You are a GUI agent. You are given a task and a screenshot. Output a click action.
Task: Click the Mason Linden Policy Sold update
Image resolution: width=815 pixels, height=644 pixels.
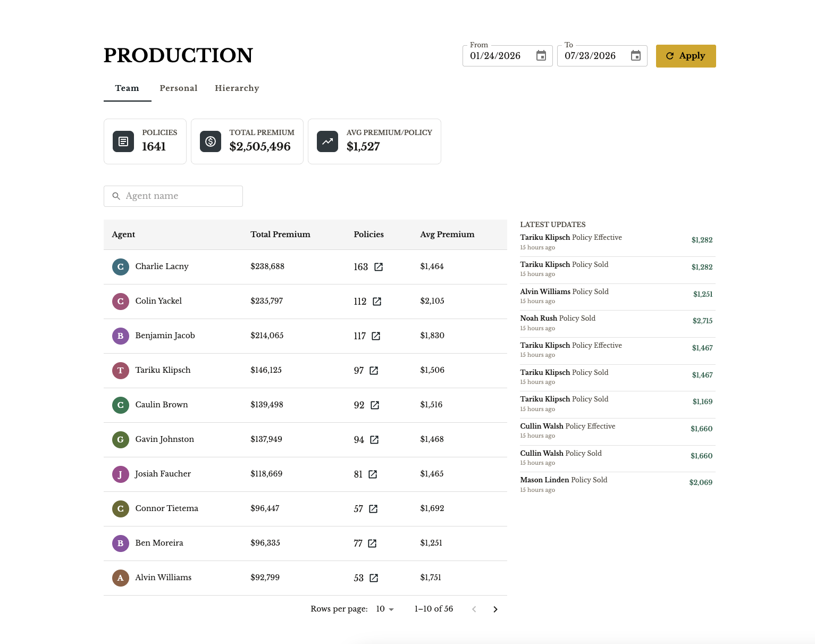pos(618,486)
